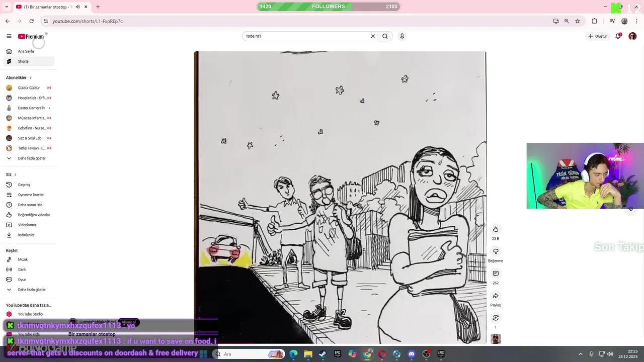Image resolution: width=644 pixels, height=362 pixels.
Task: Open the Chrome zoom indicator
Action: [567, 21]
